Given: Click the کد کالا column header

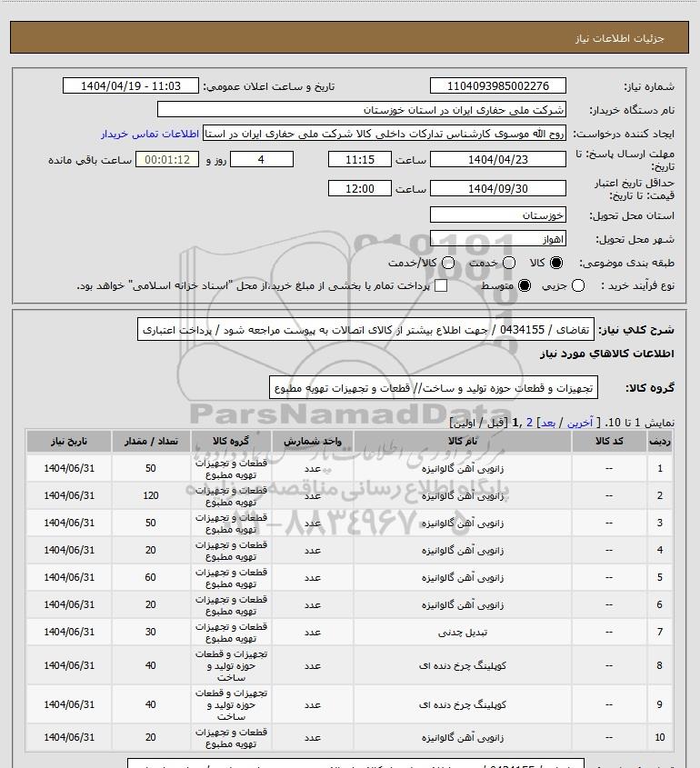Looking at the screenshot, I should [609, 442].
